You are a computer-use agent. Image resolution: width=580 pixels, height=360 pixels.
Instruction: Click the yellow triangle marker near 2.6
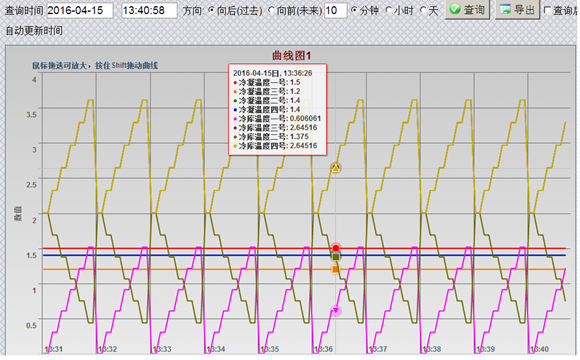[335, 168]
